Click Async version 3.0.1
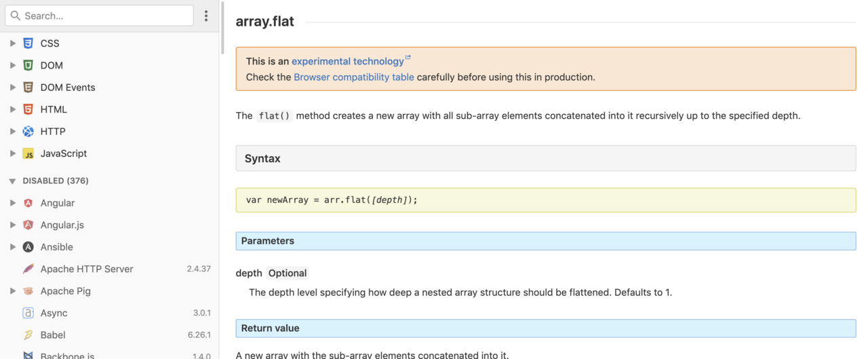 (x=202, y=313)
